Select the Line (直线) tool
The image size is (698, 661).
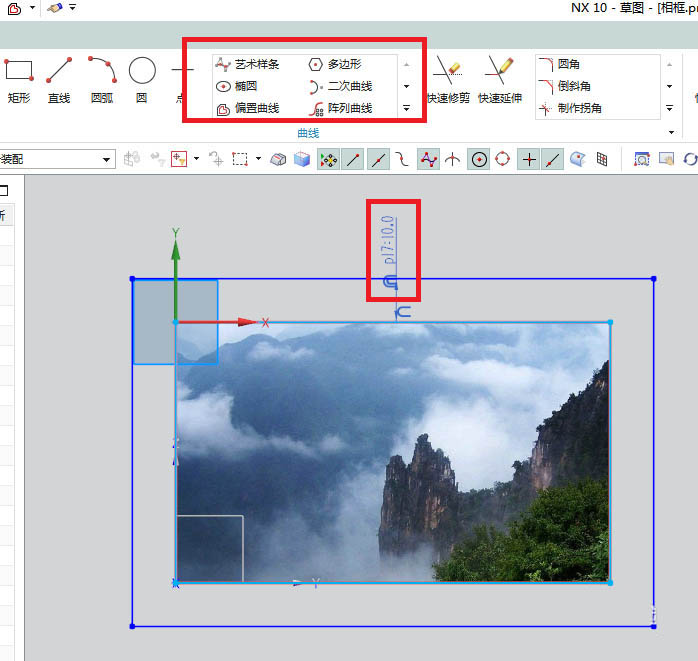click(59, 79)
